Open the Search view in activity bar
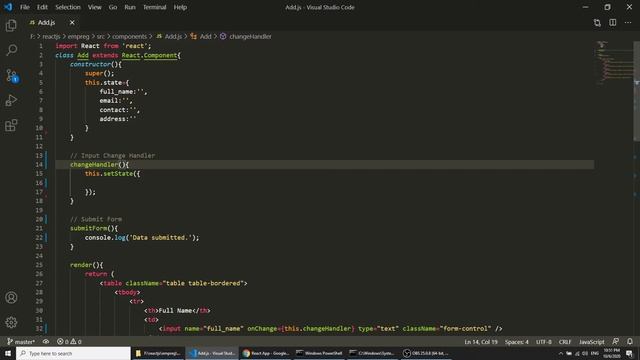This screenshot has height=360, width=640. point(11,50)
